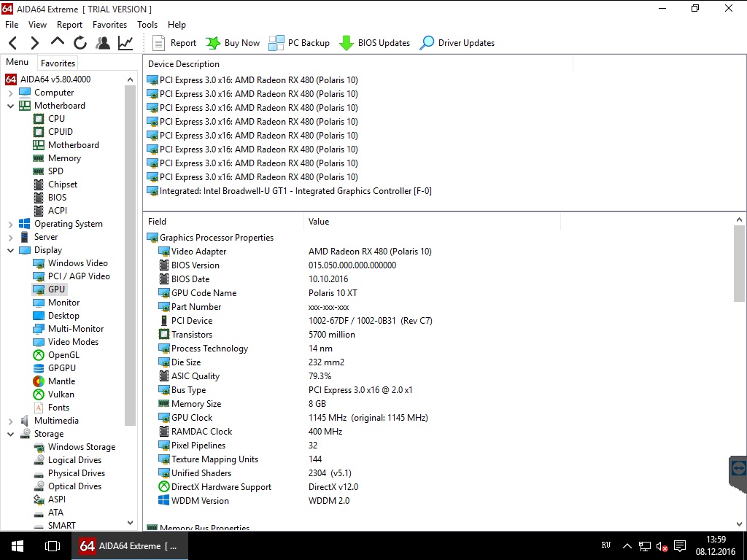Open BIOS tree item

pos(57,197)
